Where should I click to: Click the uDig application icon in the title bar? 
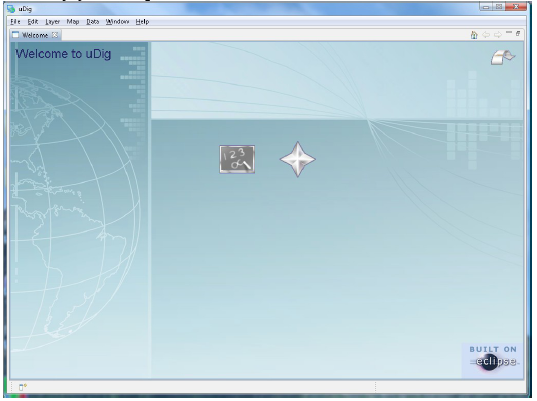point(11,9)
